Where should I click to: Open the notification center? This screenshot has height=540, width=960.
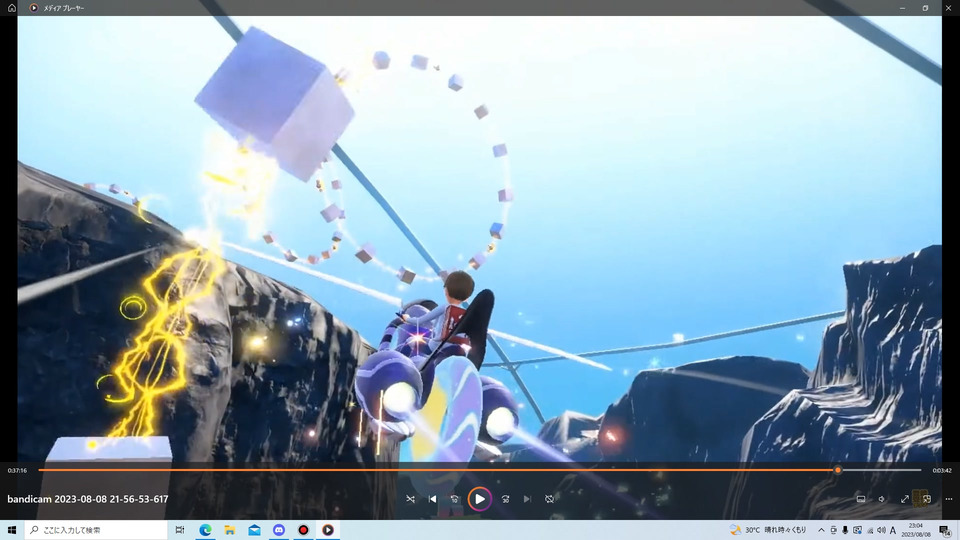coord(946,531)
